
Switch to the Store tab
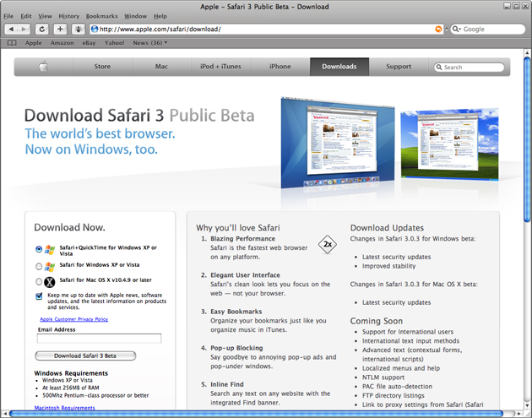click(x=102, y=67)
